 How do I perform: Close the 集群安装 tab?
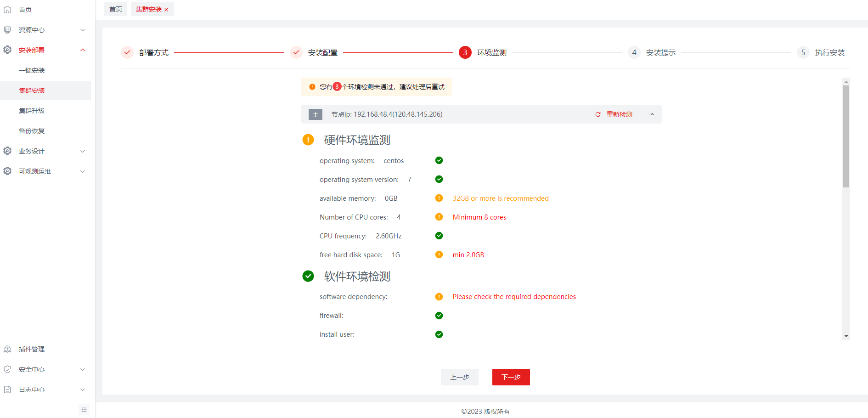pos(166,10)
